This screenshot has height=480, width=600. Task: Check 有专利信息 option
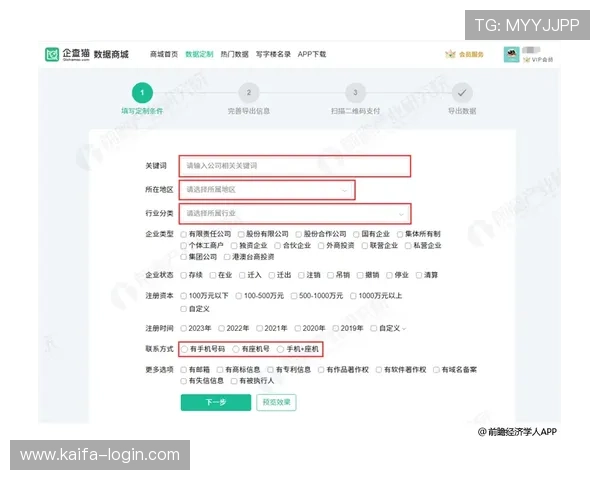(271, 370)
